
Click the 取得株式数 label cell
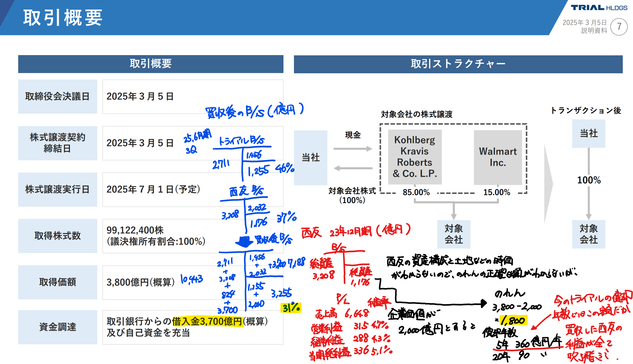pyautogui.click(x=58, y=236)
